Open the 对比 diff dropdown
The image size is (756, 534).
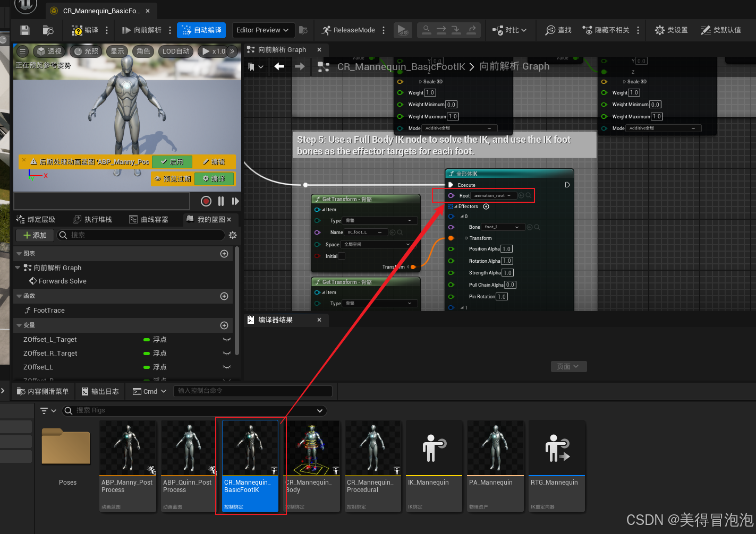(509, 30)
